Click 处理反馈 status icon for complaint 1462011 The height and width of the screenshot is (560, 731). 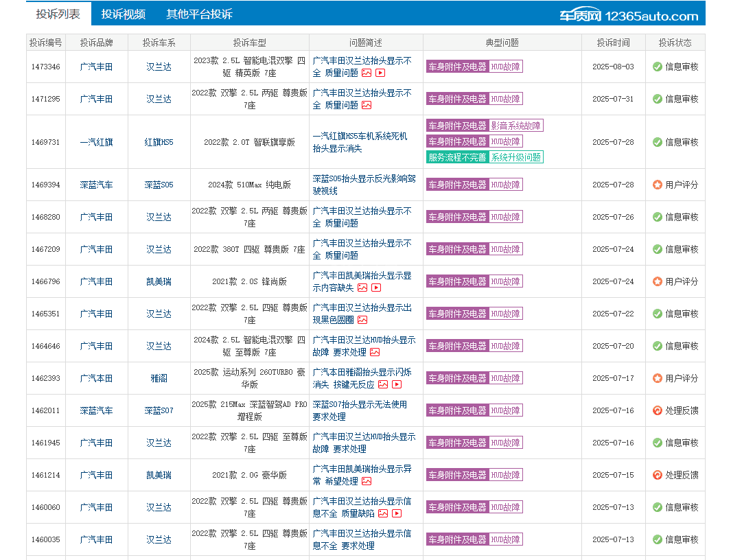[657, 410]
